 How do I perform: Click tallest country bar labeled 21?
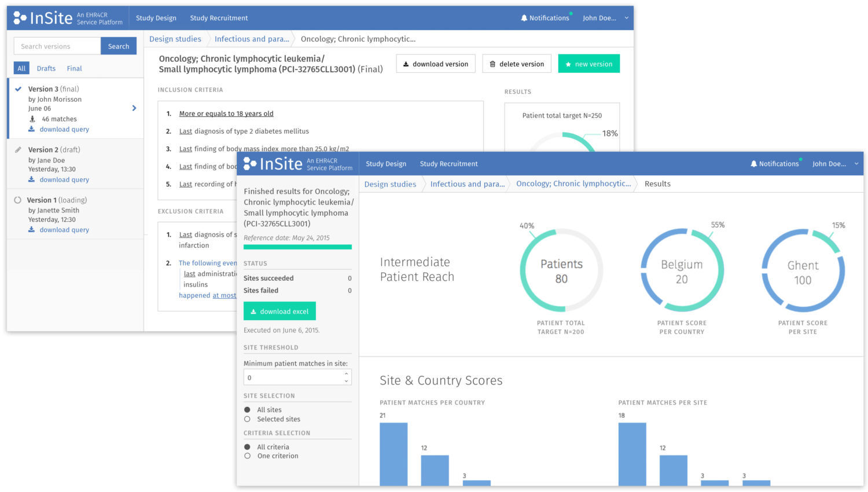pyautogui.click(x=393, y=454)
